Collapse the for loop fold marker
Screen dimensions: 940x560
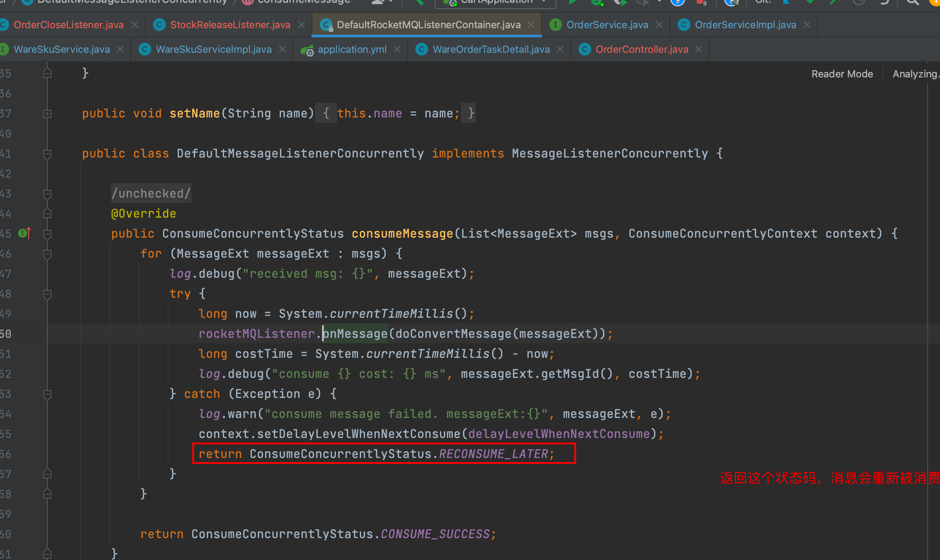(47, 254)
